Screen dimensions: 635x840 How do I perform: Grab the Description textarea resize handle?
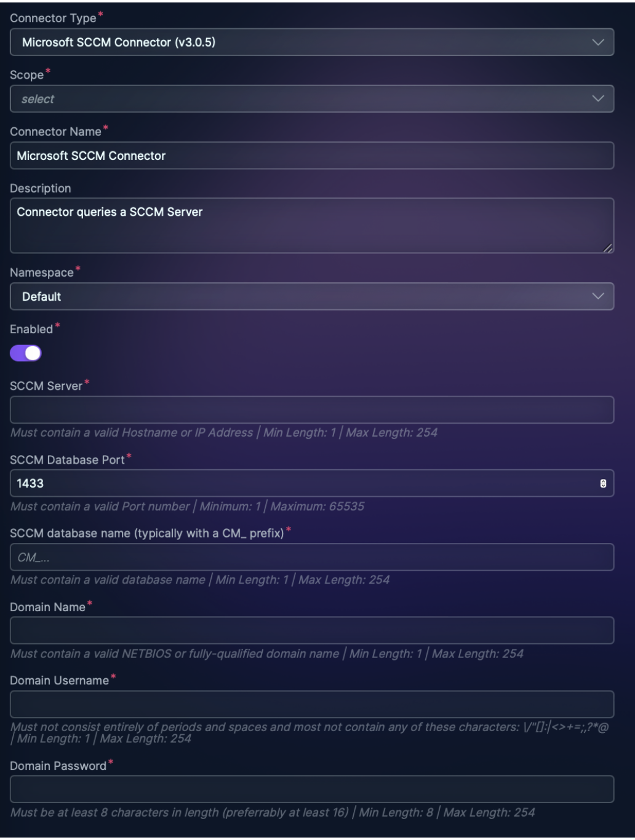[x=607, y=247]
